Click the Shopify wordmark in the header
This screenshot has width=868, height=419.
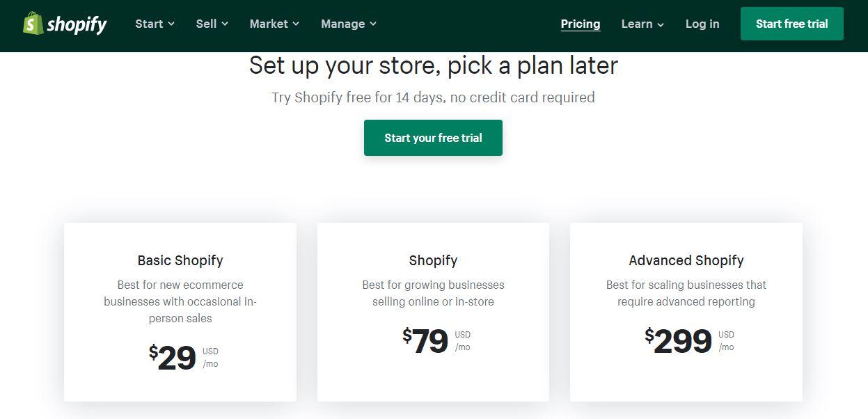pyautogui.click(x=77, y=25)
